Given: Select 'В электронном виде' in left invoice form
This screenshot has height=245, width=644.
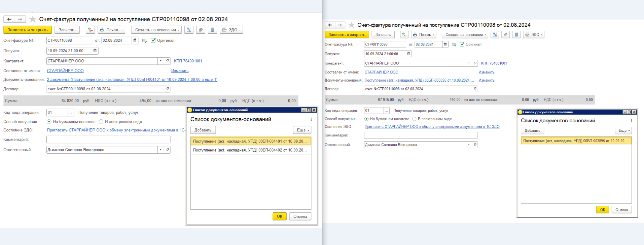Looking at the screenshot, I should (101, 122).
